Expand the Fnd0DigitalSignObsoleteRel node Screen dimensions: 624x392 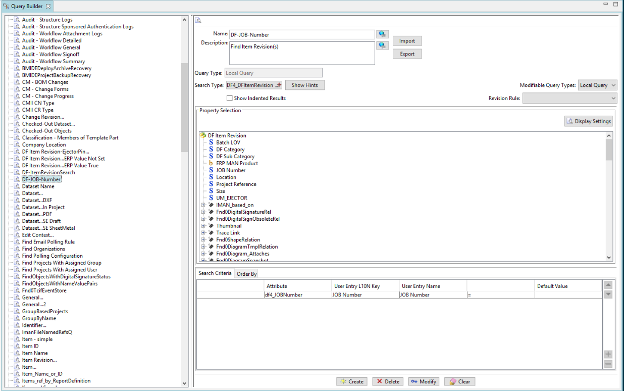point(203,219)
